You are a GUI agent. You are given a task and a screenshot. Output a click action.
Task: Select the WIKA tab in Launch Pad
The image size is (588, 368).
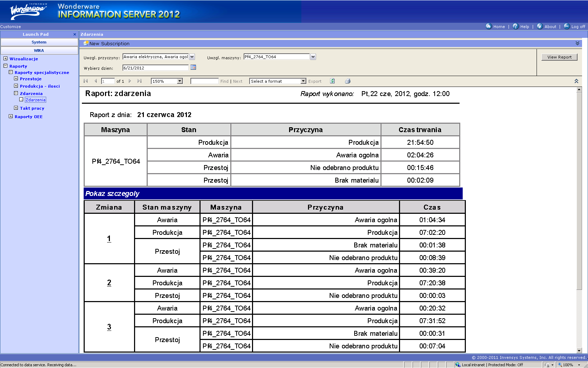pyautogui.click(x=39, y=50)
